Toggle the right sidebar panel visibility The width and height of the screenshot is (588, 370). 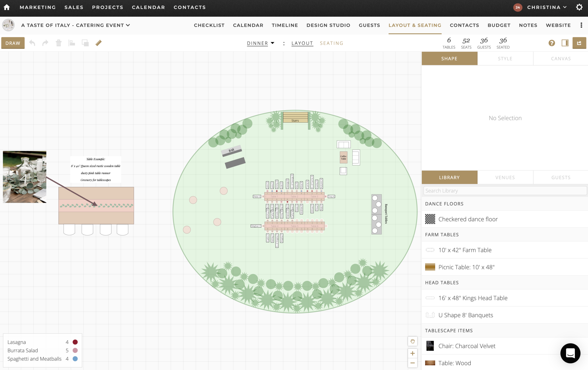pos(565,43)
